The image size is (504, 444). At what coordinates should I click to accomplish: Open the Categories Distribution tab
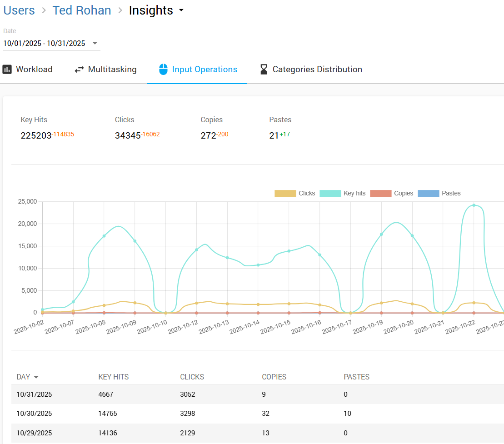coord(311,70)
